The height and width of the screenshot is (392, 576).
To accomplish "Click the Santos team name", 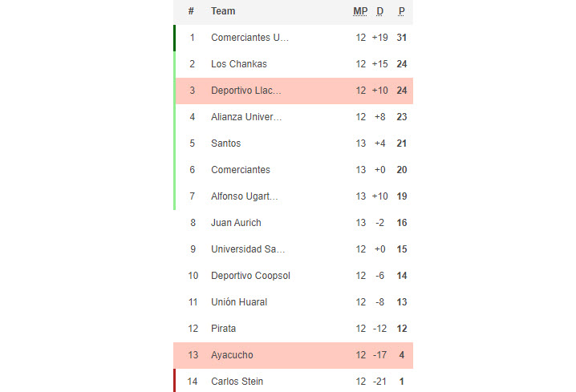I will (x=226, y=143).
